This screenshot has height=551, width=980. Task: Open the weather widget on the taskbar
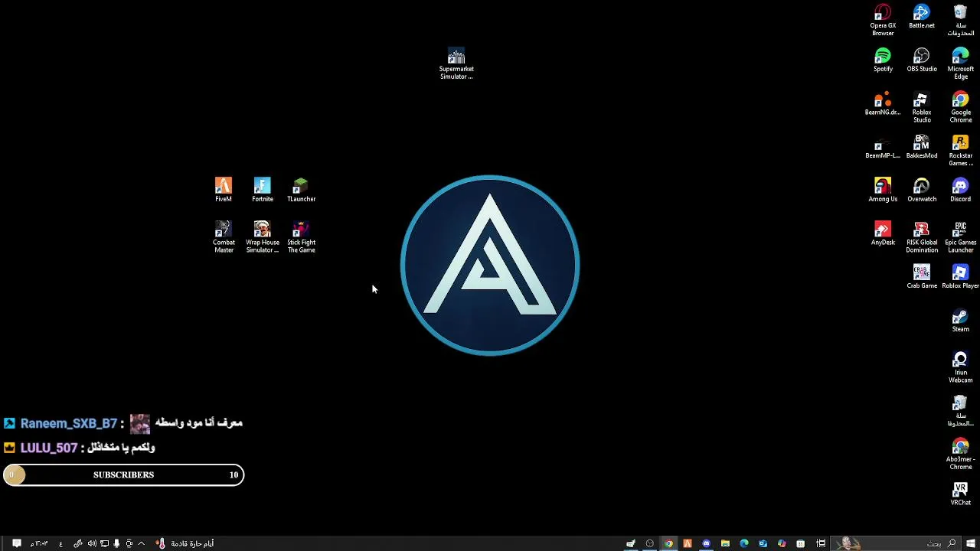(x=185, y=543)
